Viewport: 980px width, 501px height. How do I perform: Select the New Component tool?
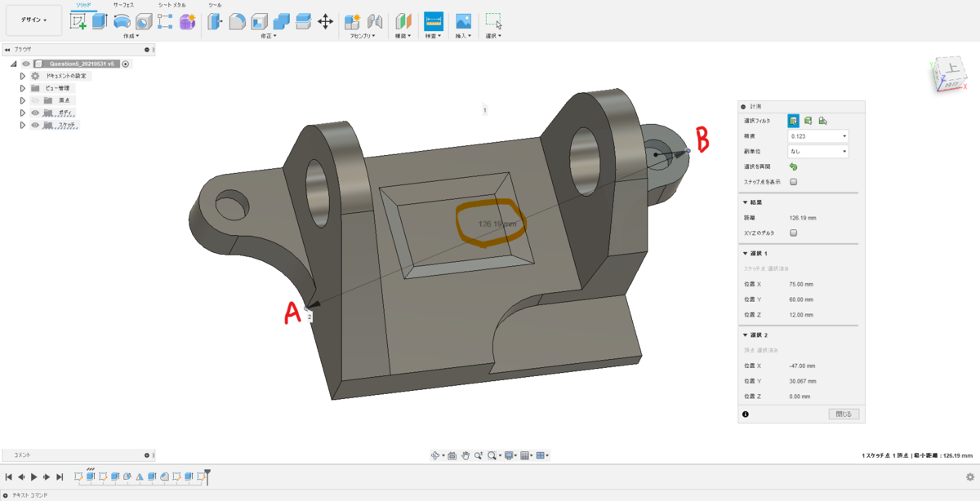(353, 22)
